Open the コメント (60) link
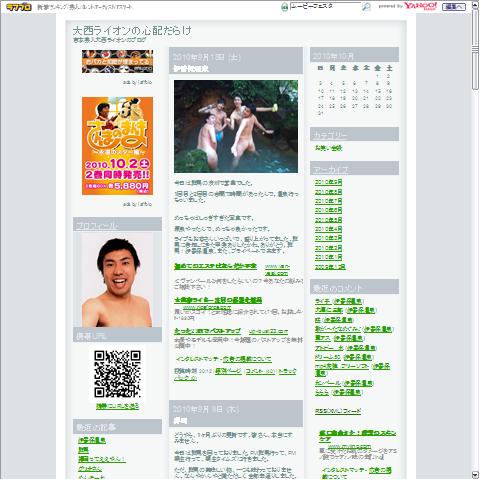 click(260, 371)
